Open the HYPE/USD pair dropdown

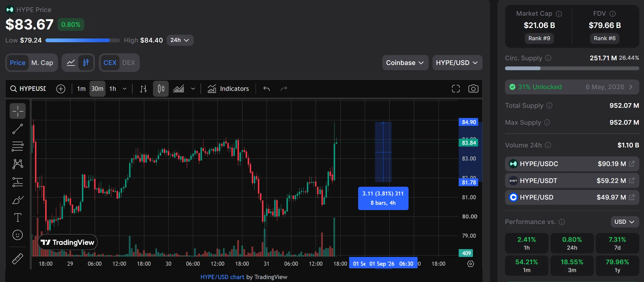(457, 63)
